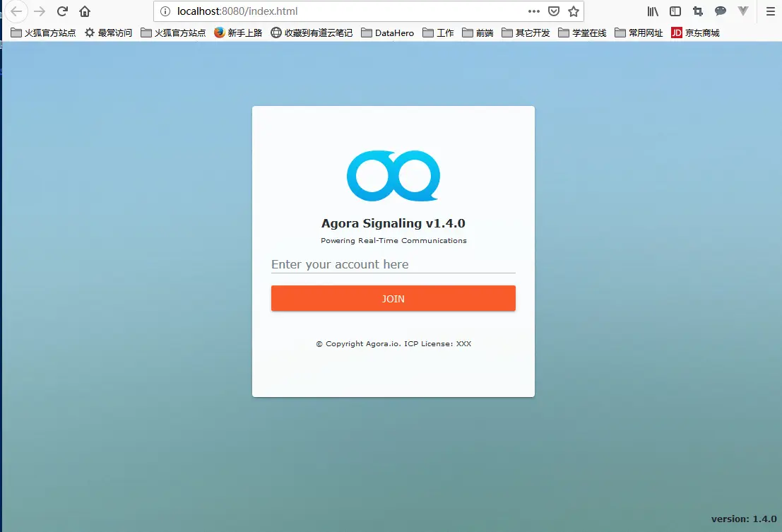Open page actions three-dot menu
Viewport: 782px width, 532px height.
[x=533, y=11]
